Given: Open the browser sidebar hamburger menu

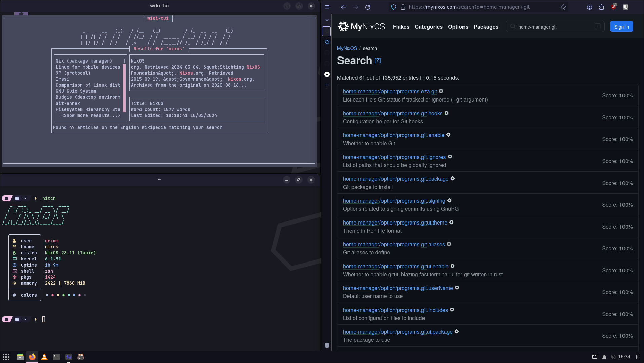Looking at the screenshot, I should tap(327, 7).
